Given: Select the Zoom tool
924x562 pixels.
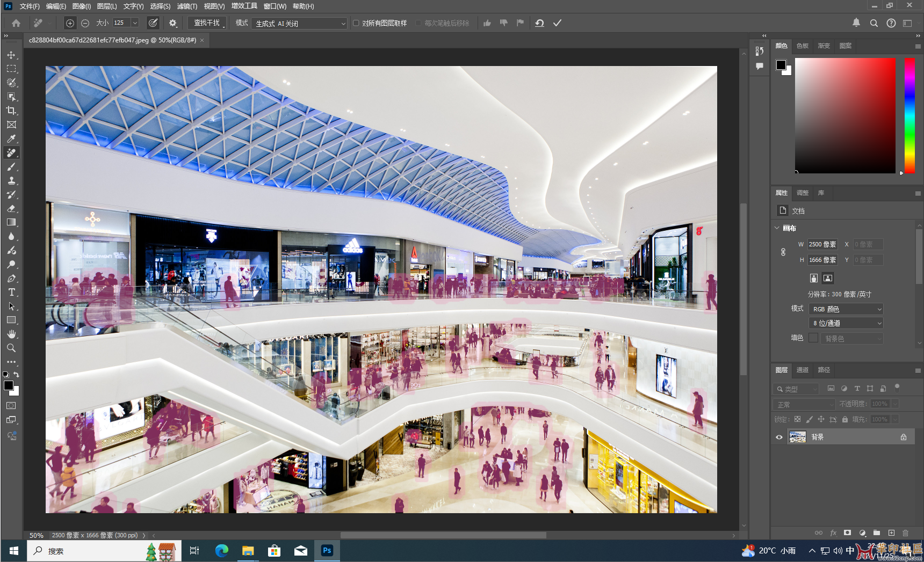Looking at the screenshot, I should pos(11,348).
